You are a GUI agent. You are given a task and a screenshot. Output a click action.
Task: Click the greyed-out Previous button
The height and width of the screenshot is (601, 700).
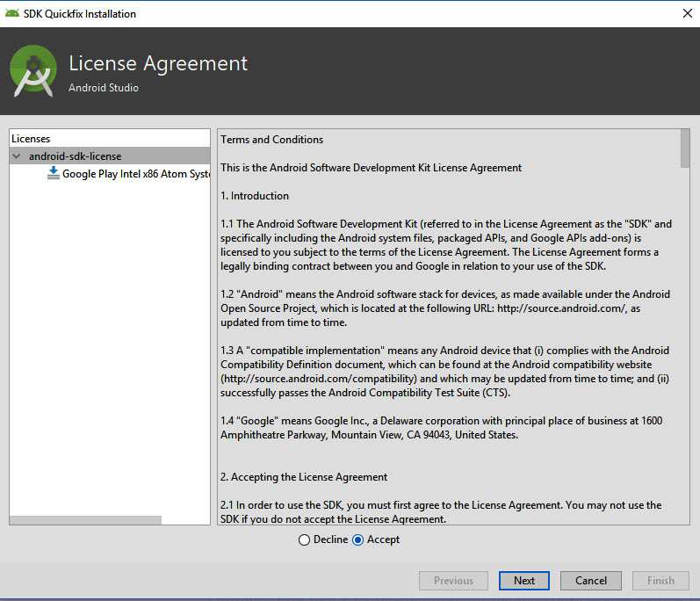(453, 580)
